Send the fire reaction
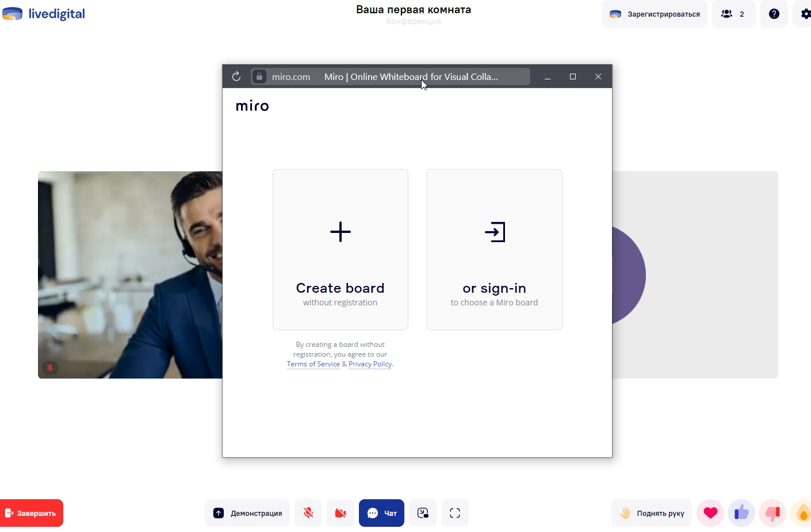The image size is (811, 532). [802, 513]
